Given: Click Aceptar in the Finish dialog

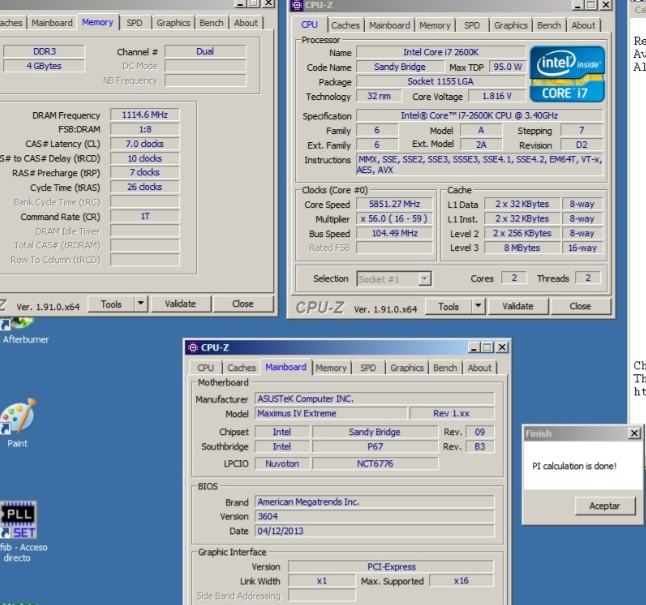Looking at the screenshot, I should [x=605, y=506].
